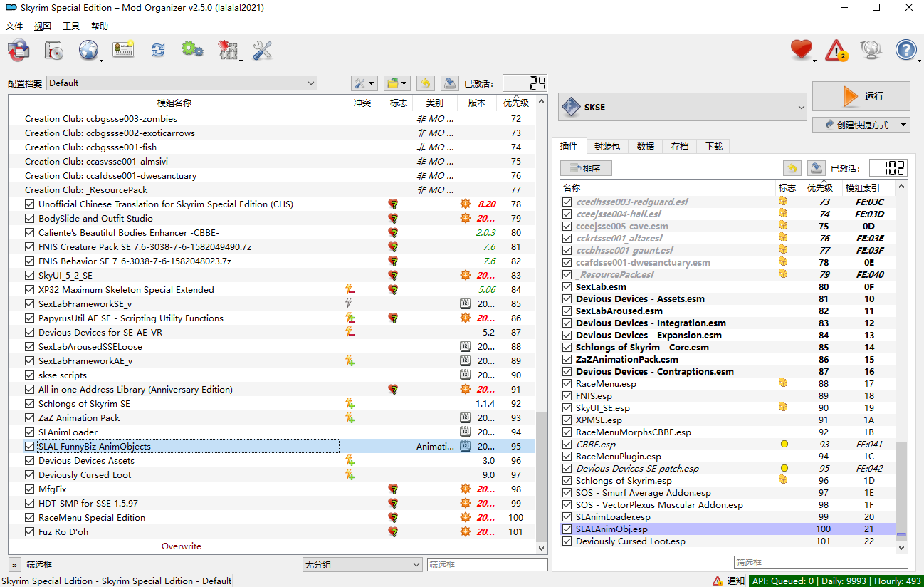Open the tools puzzle piece icon
This screenshot has height=587, width=924.
click(228, 50)
